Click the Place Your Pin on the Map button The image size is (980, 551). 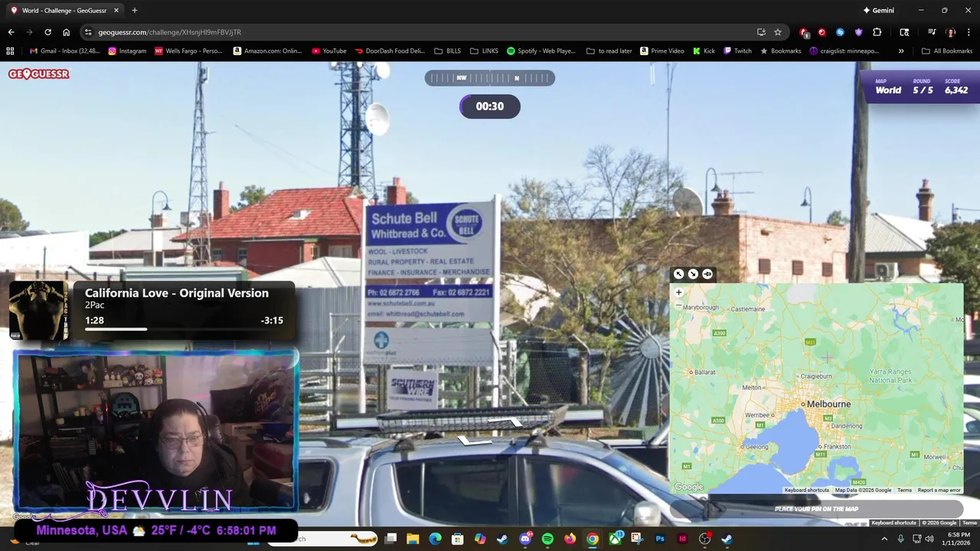(816, 509)
